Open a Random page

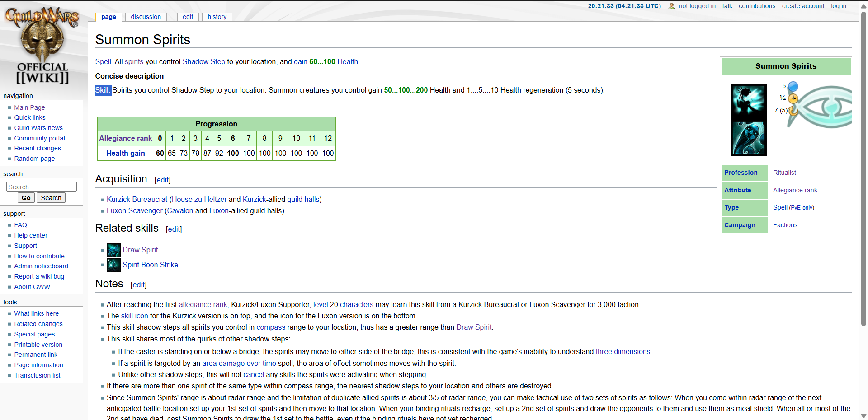34,159
